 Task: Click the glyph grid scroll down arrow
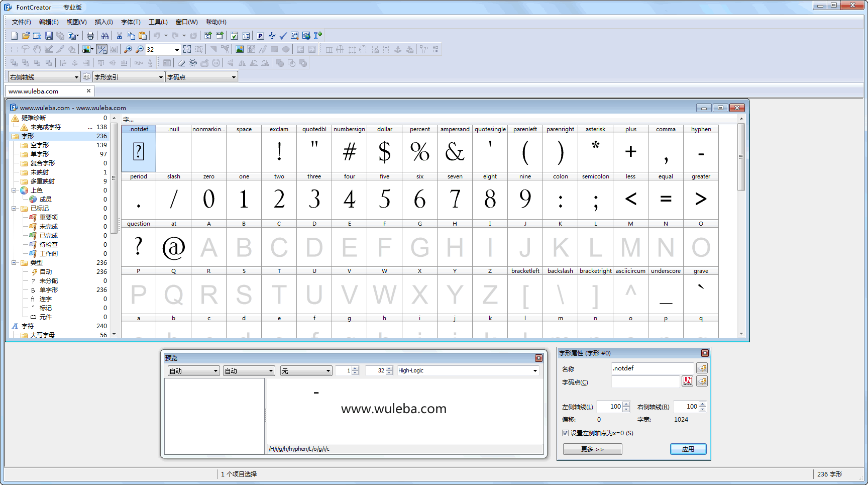pyautogui.click(x=741, y=334)
